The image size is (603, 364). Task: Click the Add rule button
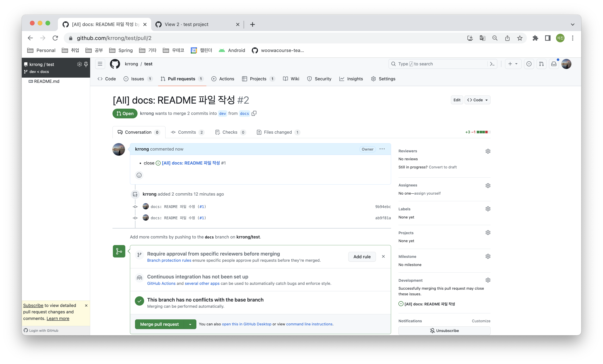(362, 257)
